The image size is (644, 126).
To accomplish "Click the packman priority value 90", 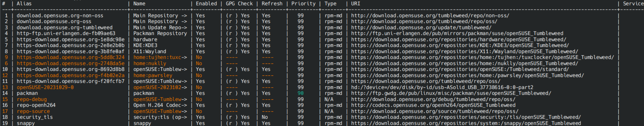I will [301, 93].
